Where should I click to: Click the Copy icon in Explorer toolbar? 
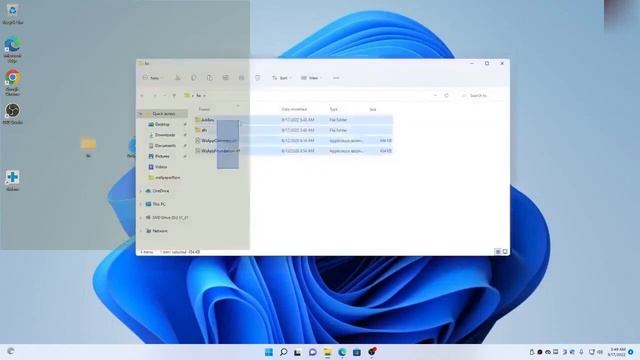[x=194, y=78]
